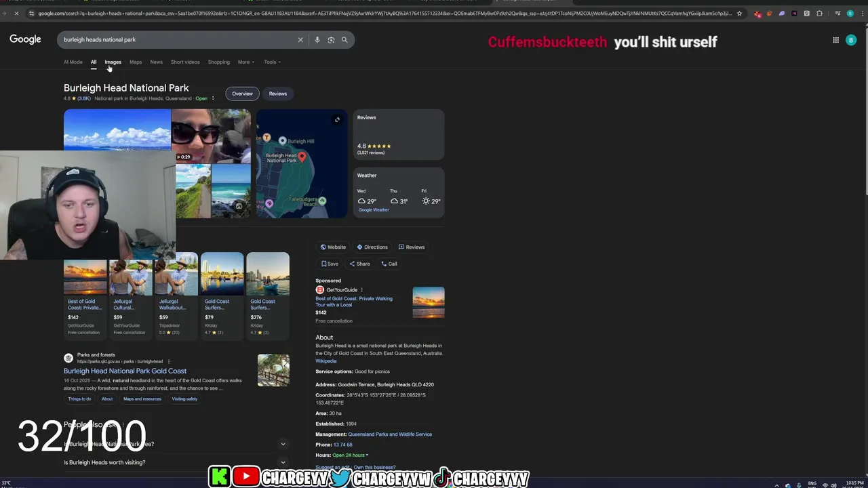Open the Burleigh Head National Park Gold Coast result
The height and width of the screenshot is (488, 868).
(x=125, y=371)
